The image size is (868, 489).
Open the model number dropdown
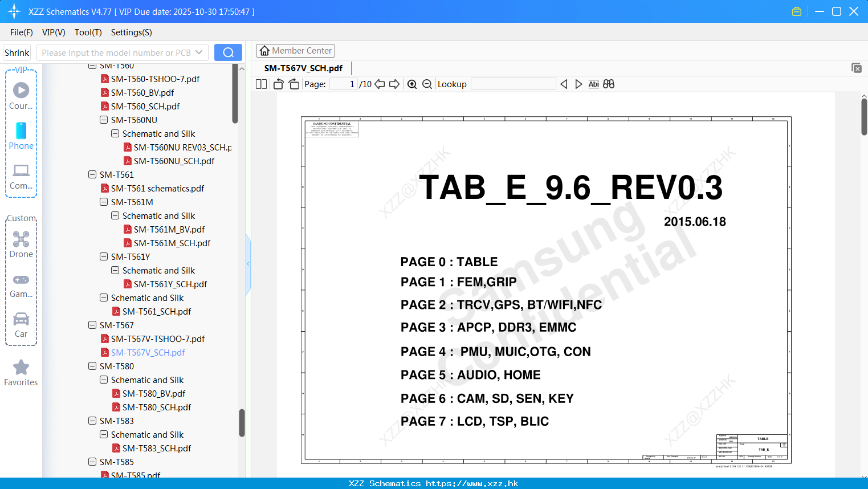199,52
